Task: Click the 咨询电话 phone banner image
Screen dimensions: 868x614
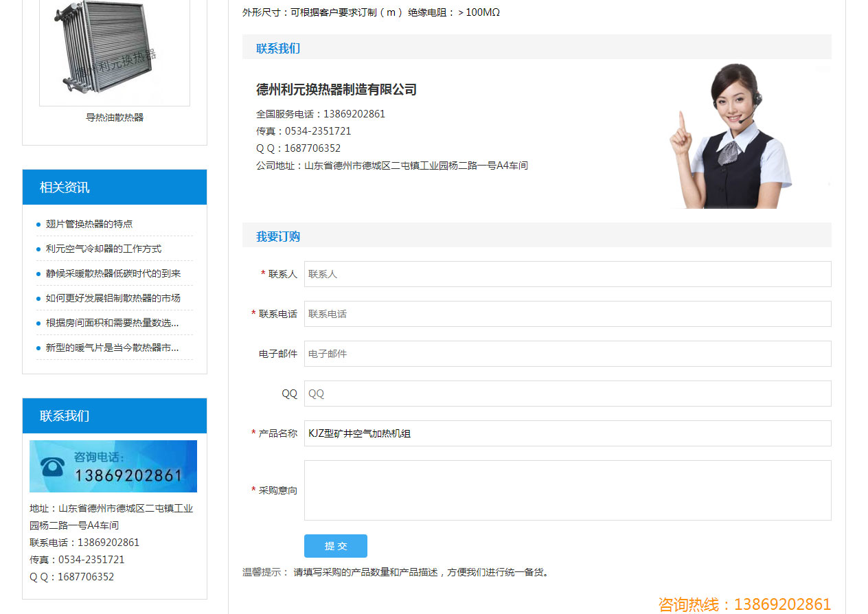Action: [113, 466]
